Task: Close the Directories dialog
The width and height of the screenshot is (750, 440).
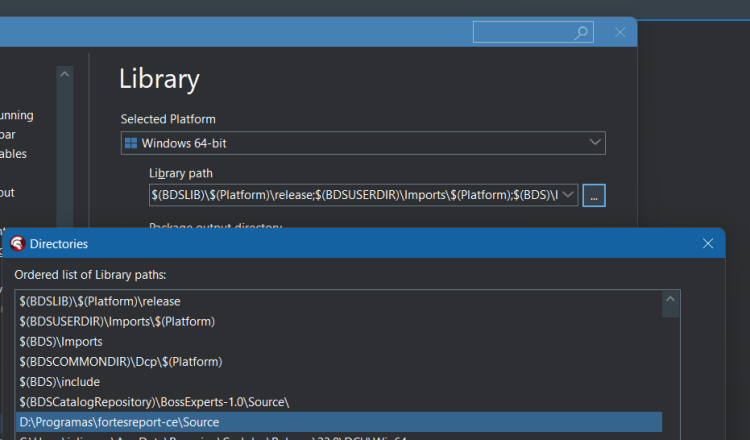Action: [x=707, y=243]
